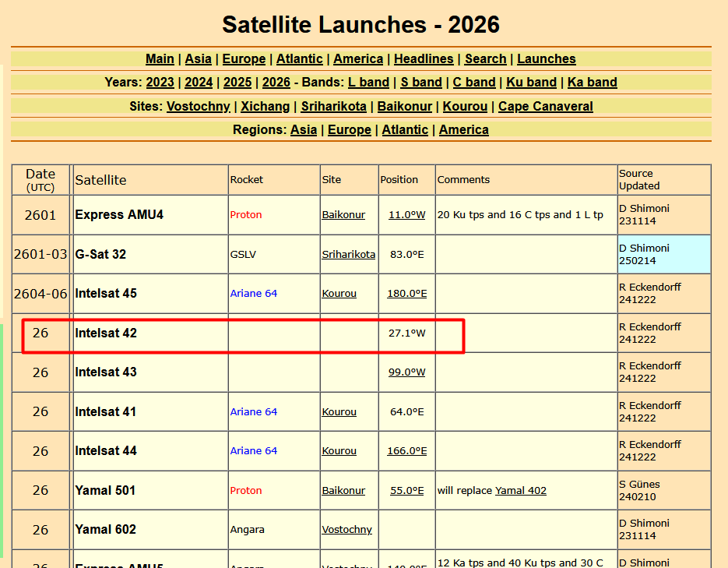
Task: Select year 2023 launches
Action: (160, 83)
